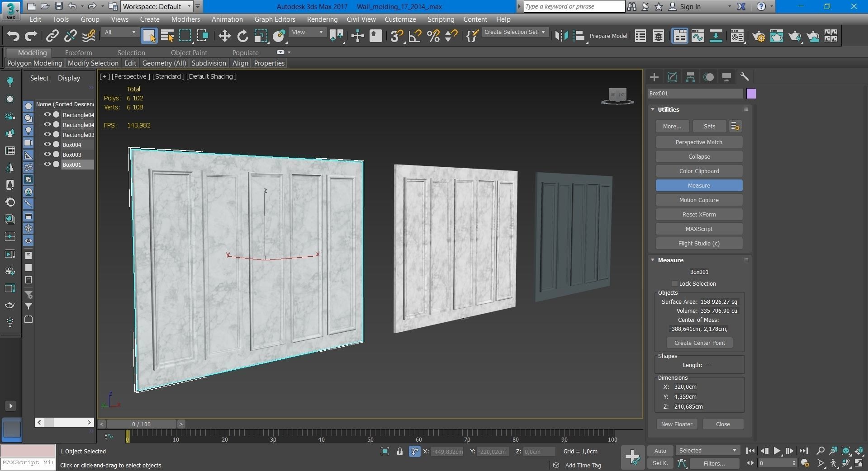The image size is (868, 471).
Task: Click the Perspective Match utility button
Action: click(x=699, y=142)
